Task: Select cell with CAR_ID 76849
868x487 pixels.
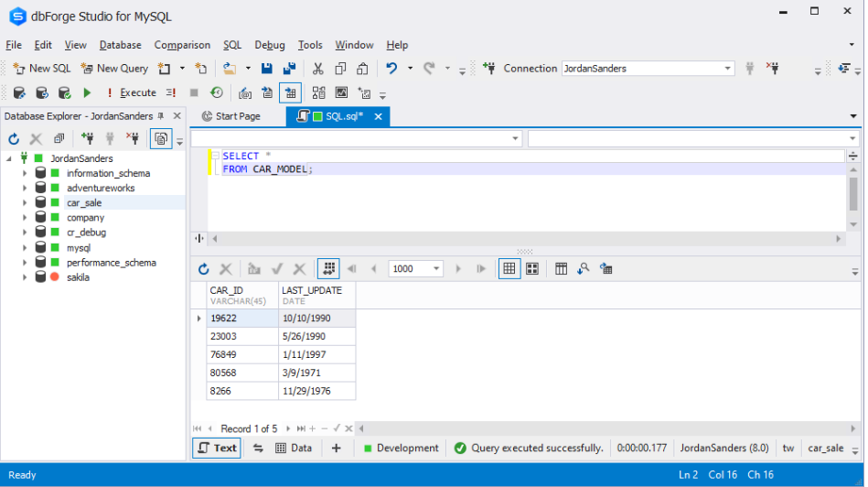Action: [242, 354]
